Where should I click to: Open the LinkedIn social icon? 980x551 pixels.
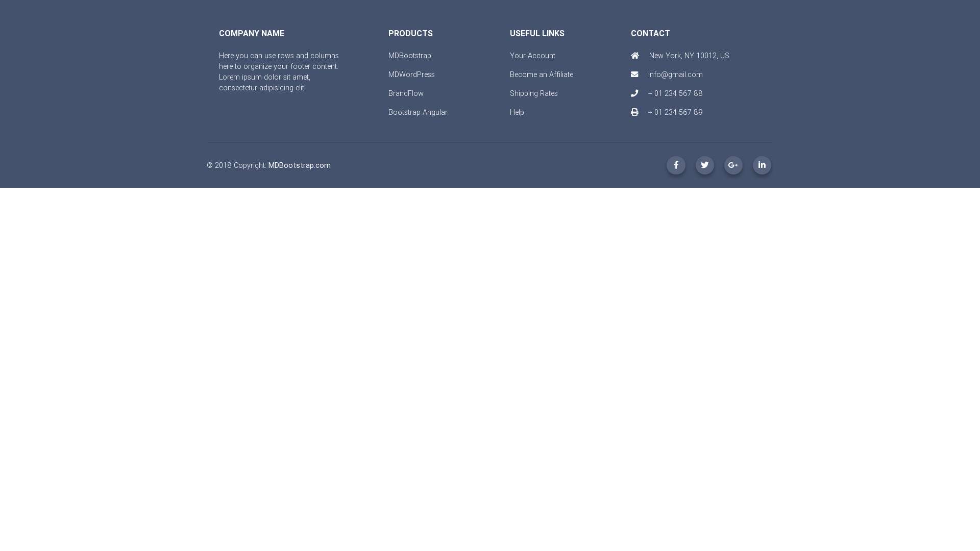(762, 165)
